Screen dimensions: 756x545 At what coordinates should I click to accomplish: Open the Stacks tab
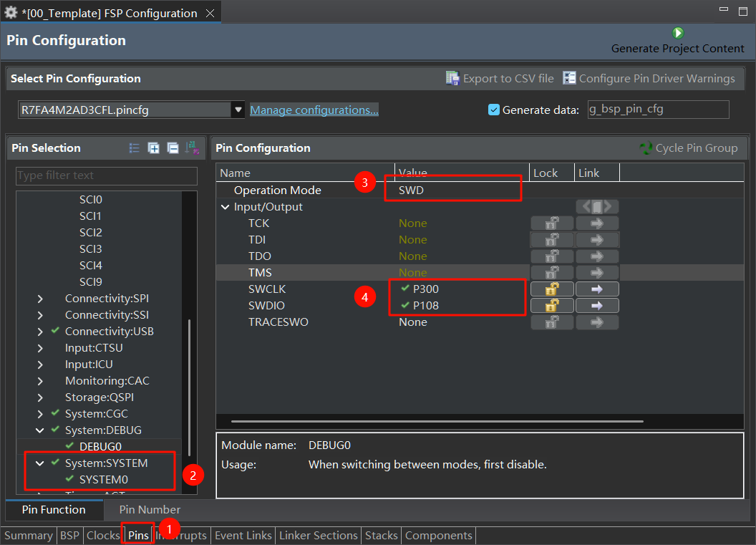(382, 536)
